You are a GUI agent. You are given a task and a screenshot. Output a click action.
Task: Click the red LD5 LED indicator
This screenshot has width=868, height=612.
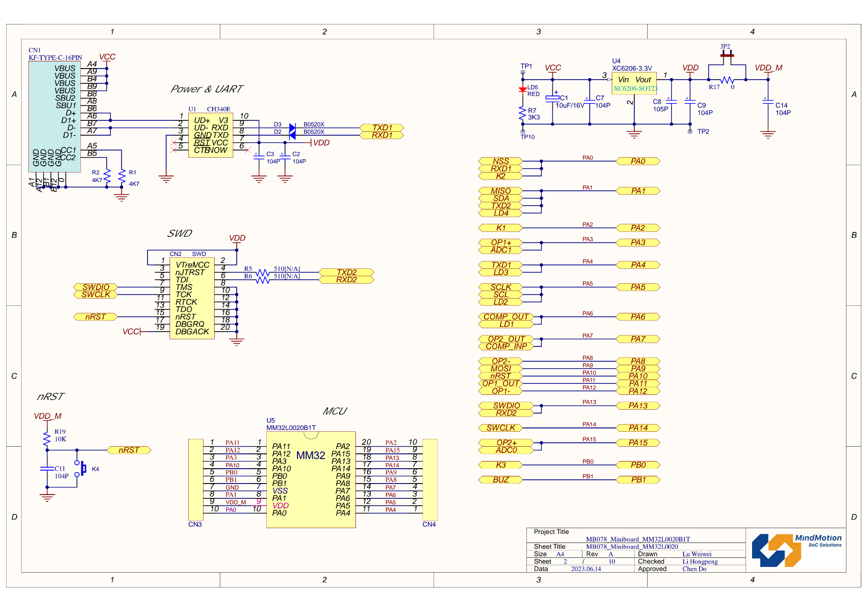tap(523, 90)
